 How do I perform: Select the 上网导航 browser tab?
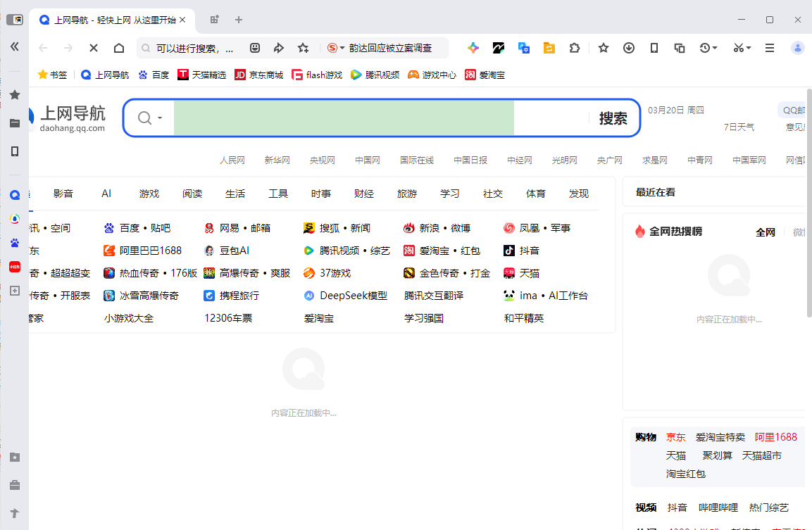pyautogui.click(x=113, y=20)
